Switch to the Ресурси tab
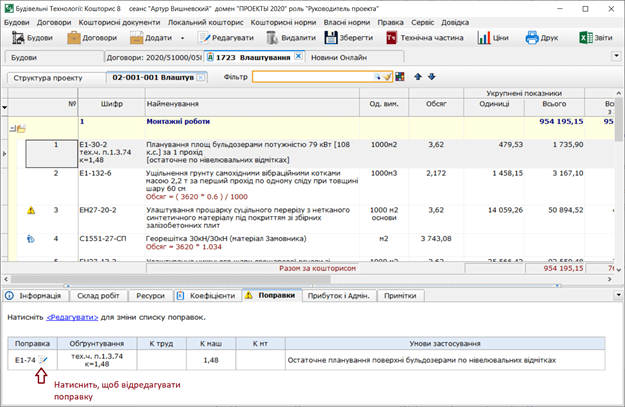The height and width of the screenshot is (407, 625). (150, 296)
